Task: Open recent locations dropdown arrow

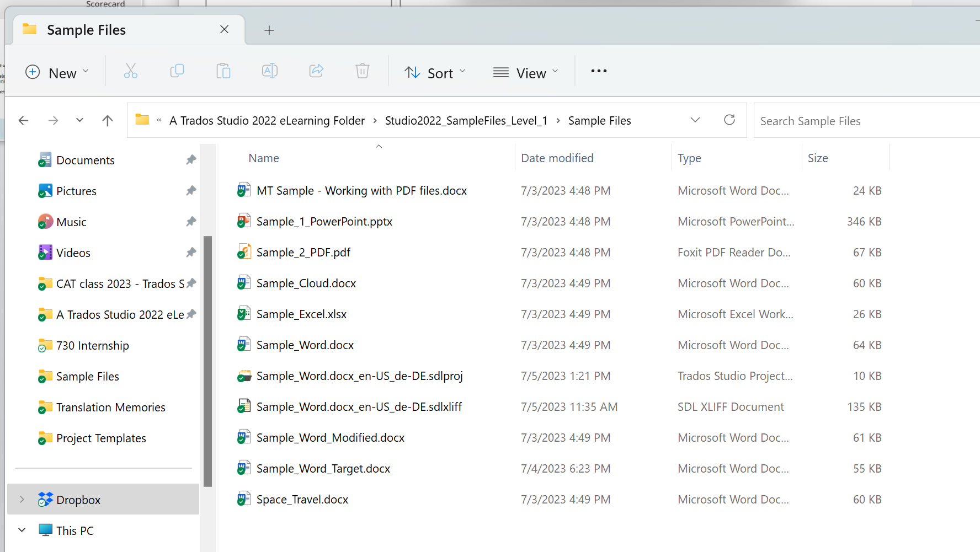Action: (79, 120)
